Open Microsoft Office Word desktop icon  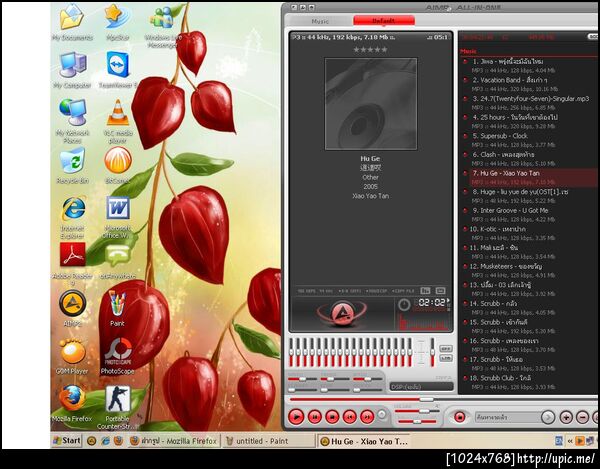[x=117, y=217]
